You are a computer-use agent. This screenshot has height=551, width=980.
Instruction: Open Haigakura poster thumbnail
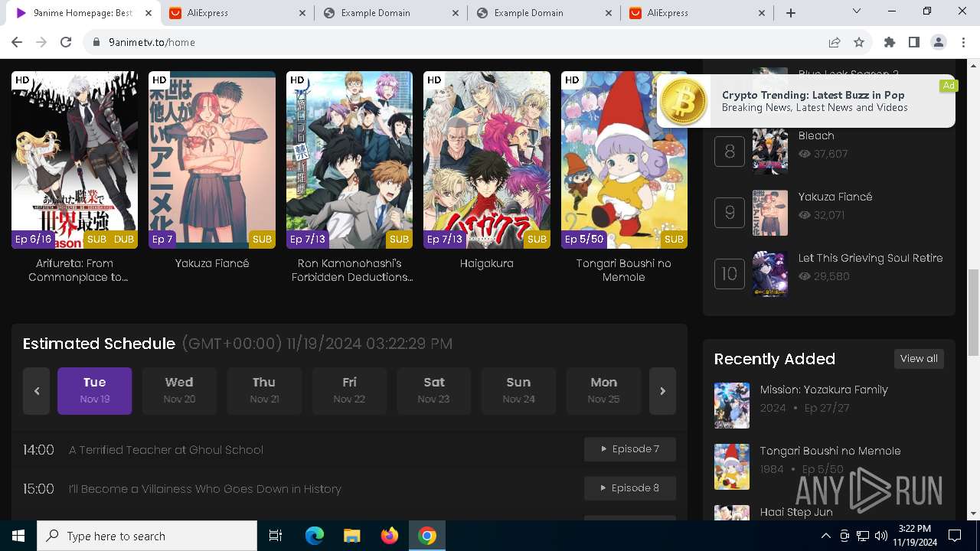pyautogui.click(x=487, y=160)
